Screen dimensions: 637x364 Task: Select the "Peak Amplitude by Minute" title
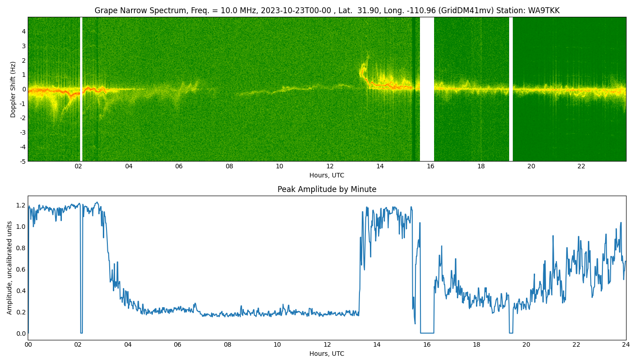click(327, 189)
